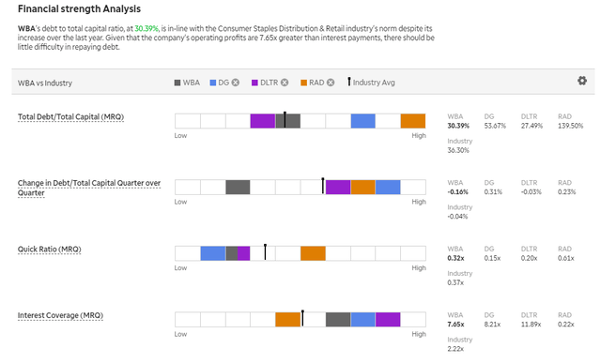Screen dimensions: 601x364
Task: Remove RAD from the comparison
Action: pos(331,83)
